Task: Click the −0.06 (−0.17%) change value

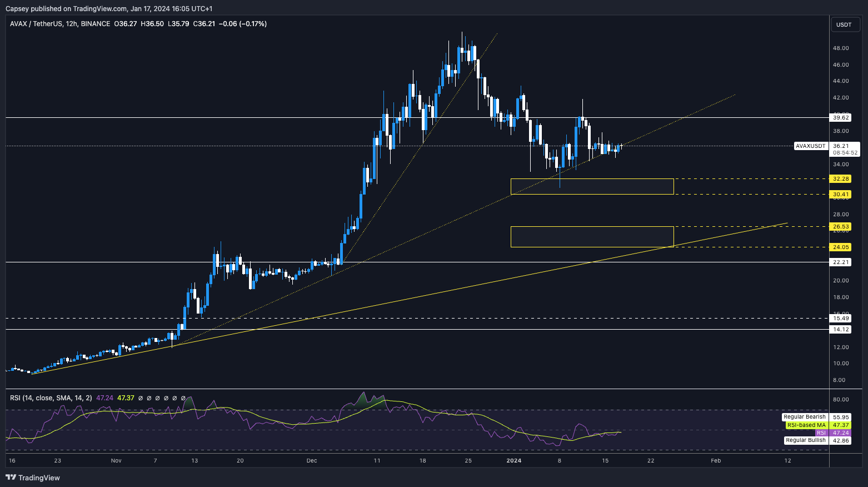Action: click(x=243, y=24)
